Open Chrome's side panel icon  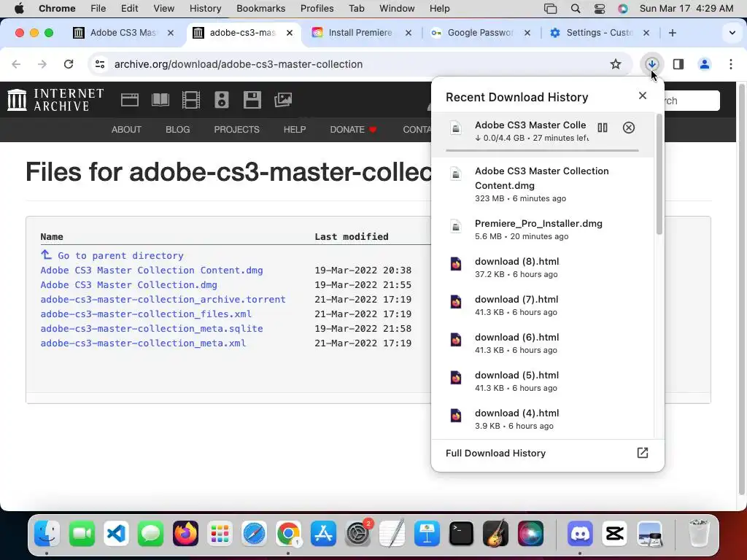pos(678,64)
